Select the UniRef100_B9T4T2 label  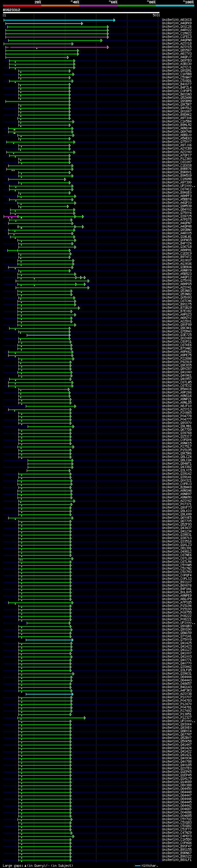[x=177, y=257]
